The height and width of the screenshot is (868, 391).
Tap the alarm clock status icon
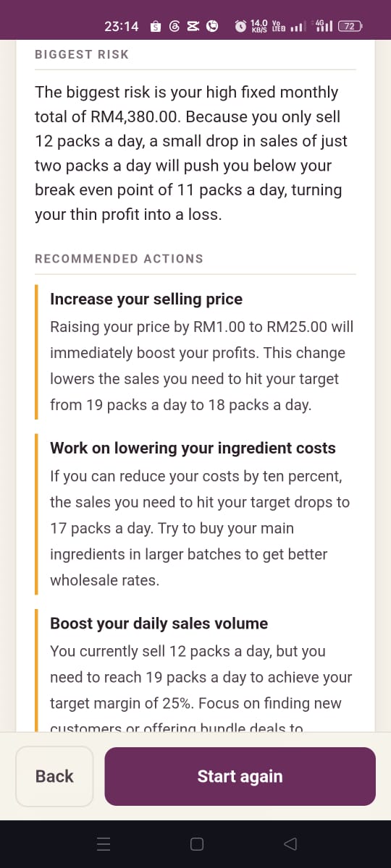pos(241,27)
